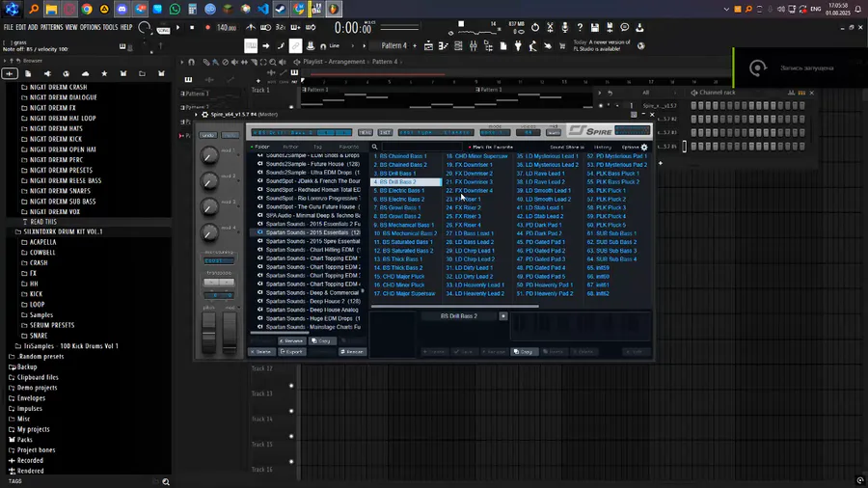Switch to the Folder tab in Spire browser
Screen dimensions: 868x488
pos(260,148)
